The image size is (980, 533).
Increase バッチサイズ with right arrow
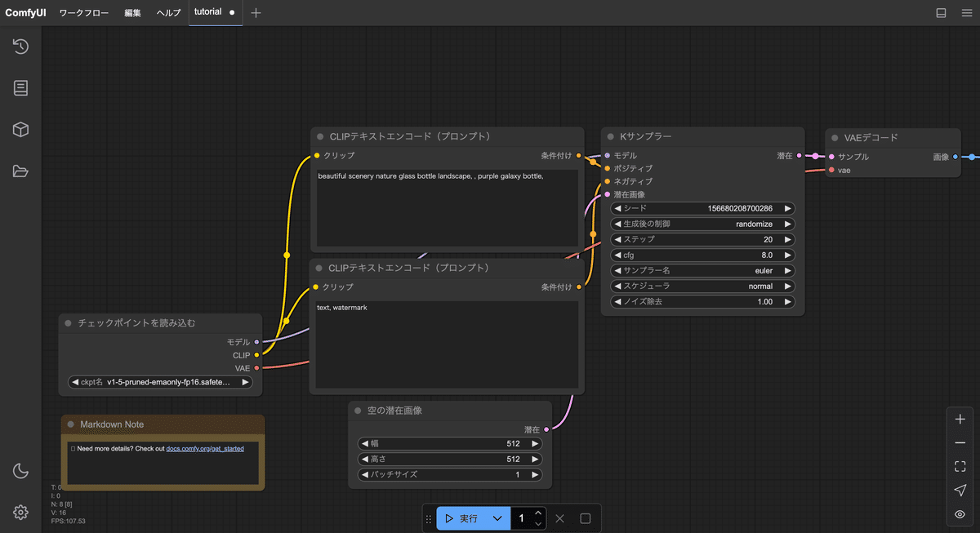(x=535, y=474)
